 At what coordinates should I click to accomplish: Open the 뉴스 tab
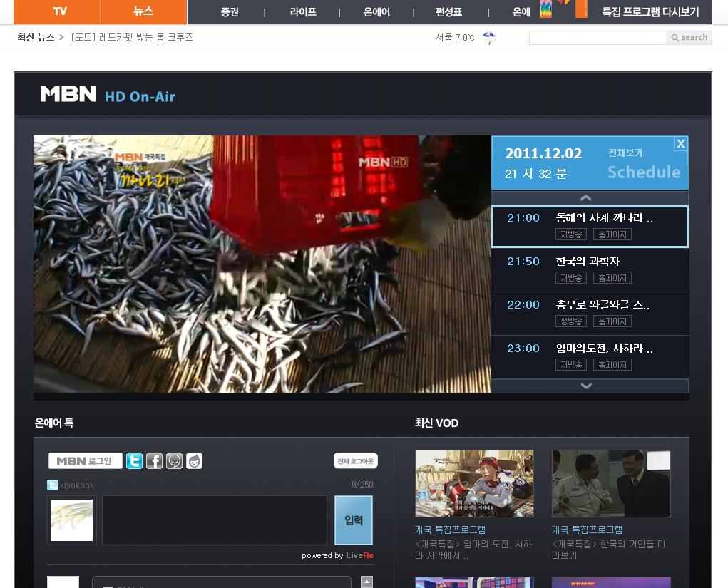click(x=143, y=11)
